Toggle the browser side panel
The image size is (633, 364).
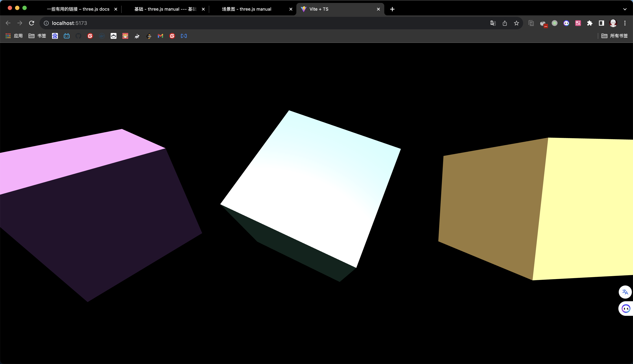pyautogui.click(x=601, y=23)
